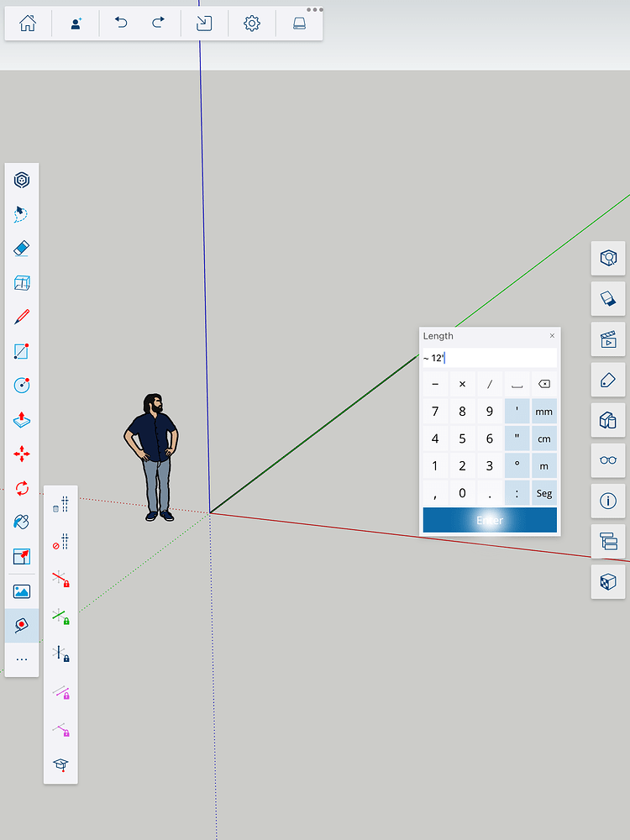This screenshot has width=630, height=840.
Task: Toggle the no-guides creation option
Action: [x=60, y=542]
